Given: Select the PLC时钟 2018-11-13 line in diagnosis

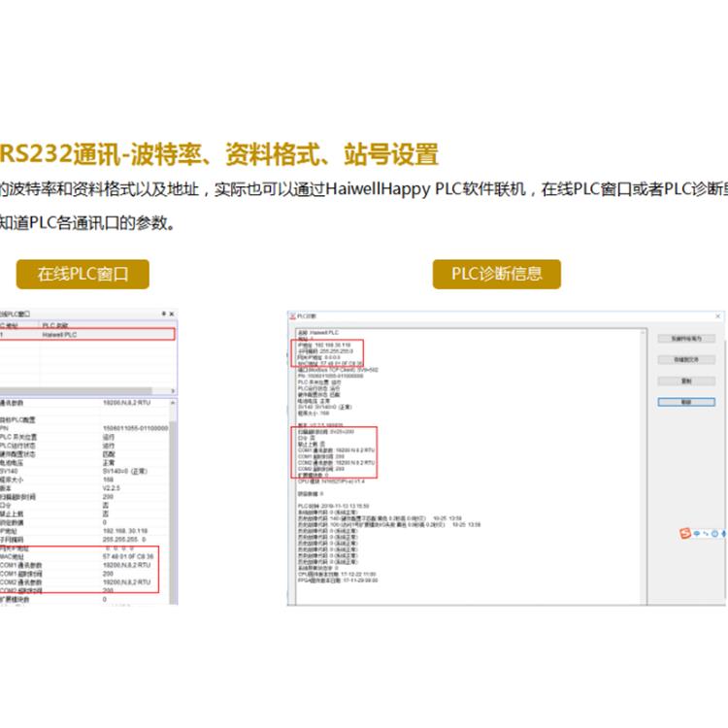Looking at the screenshot, I should [333, 506].
